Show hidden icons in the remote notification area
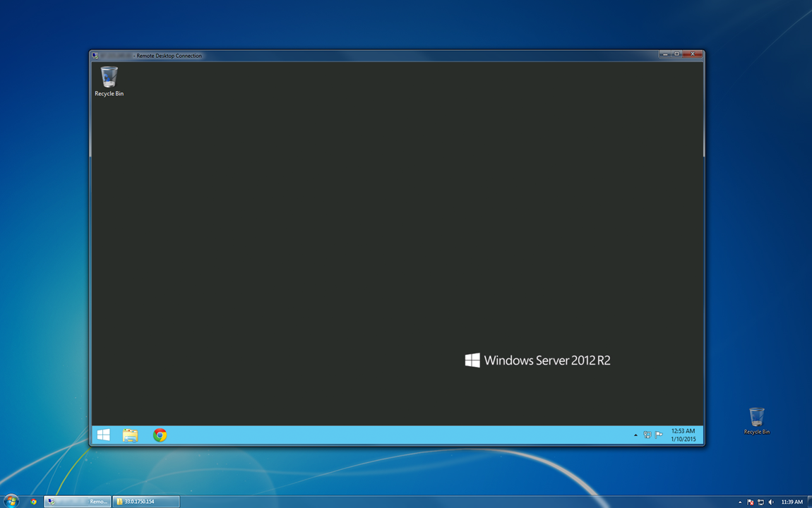Image resolution: width=812 pixels, height=508 pixels. pyautogui.click(x=636, y=435)
